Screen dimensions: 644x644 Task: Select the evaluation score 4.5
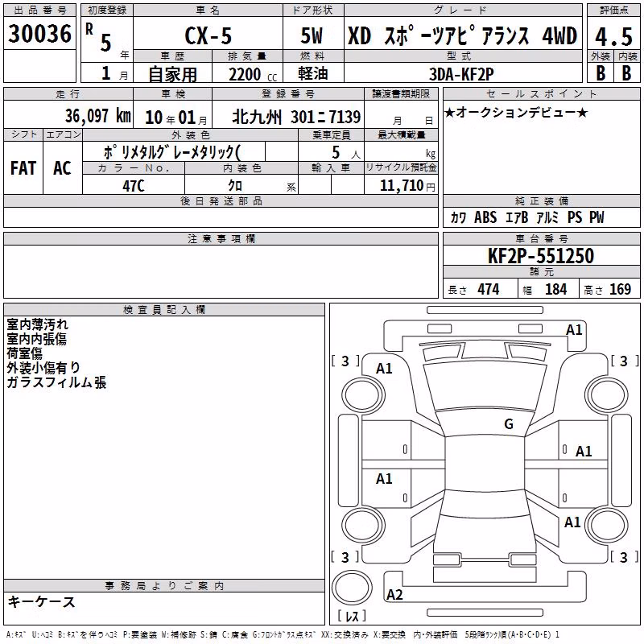click(613, 36)
